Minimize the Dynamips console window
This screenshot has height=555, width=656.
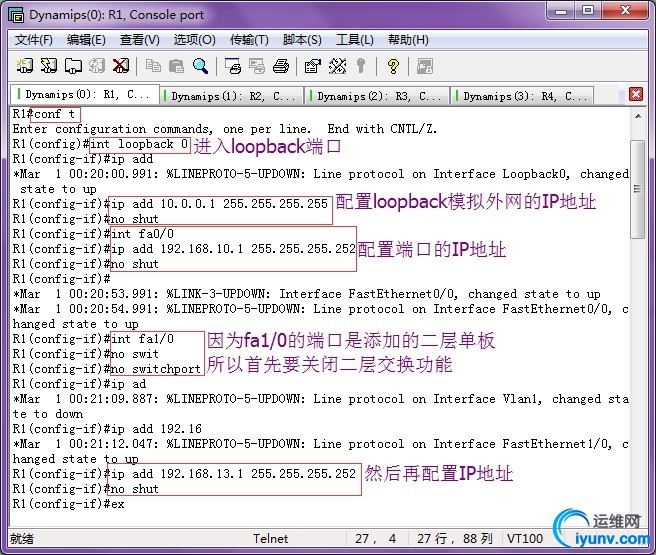561,11
